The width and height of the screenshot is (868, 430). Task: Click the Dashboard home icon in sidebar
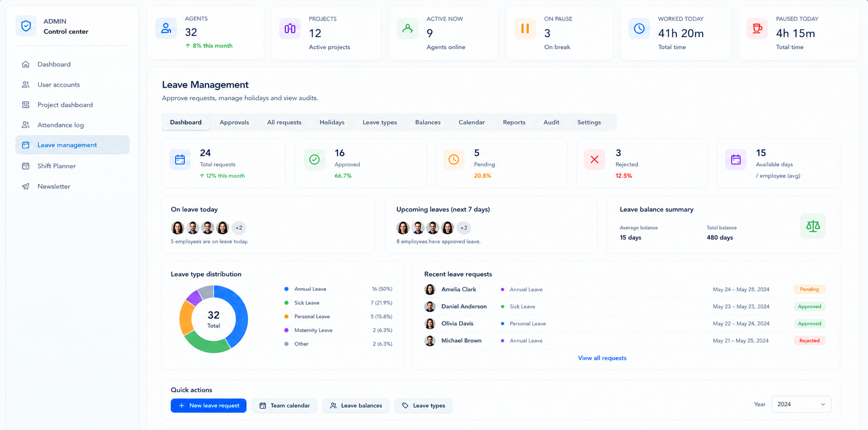(x=26, y=64)
